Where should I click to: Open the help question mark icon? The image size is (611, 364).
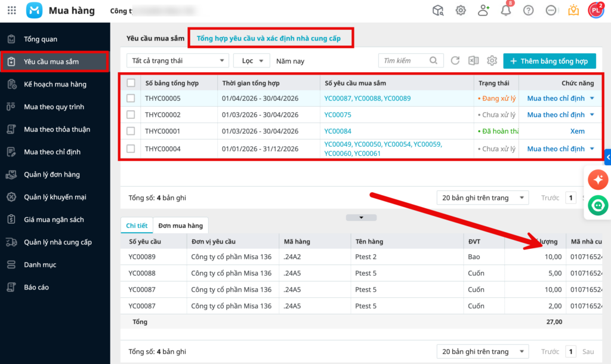coord(528,10)
